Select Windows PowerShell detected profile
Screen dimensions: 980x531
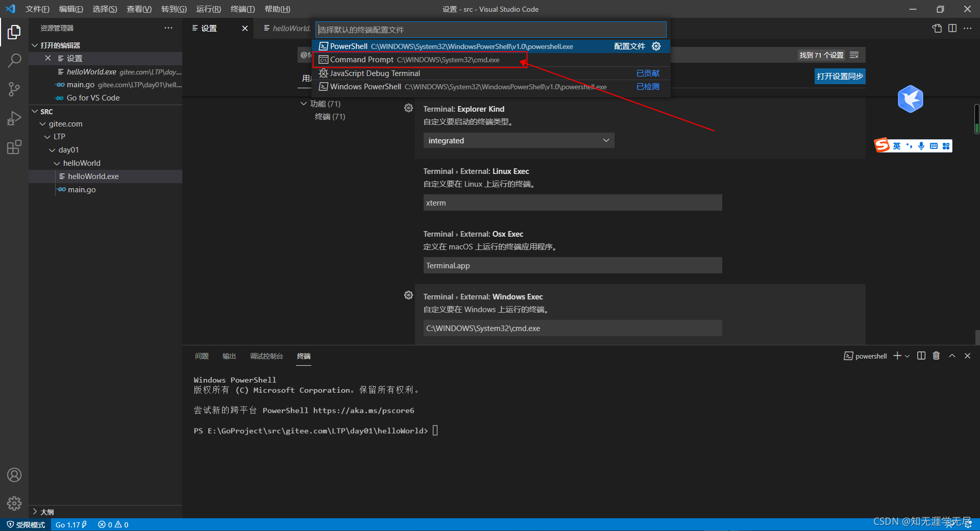(491, 87)
